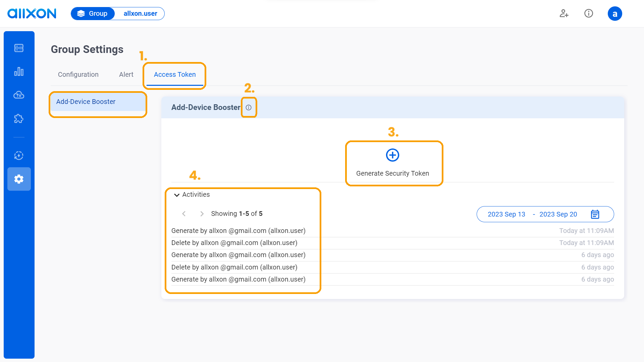Open the circular update sidebar icon
The height and width of the screenshot is (362, 644).
click(x=19, y=156)
